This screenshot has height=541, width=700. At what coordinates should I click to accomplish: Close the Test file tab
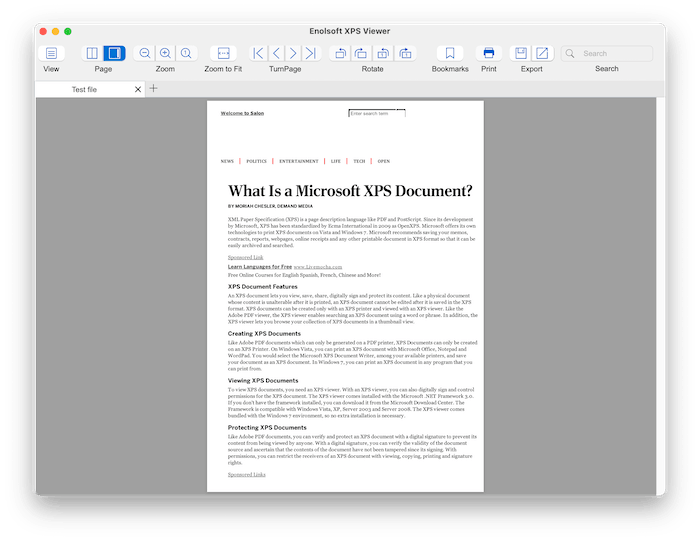coord(138,90)
